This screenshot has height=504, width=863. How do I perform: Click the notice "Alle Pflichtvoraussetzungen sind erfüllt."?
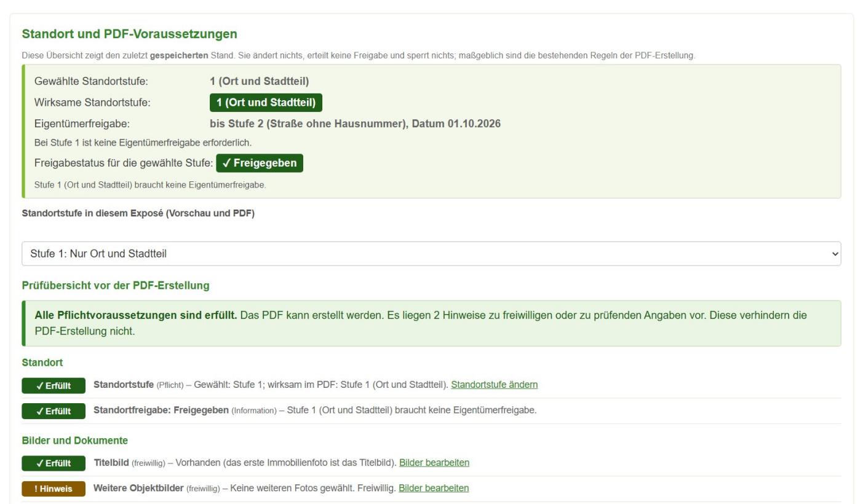(x=136, y=315)
